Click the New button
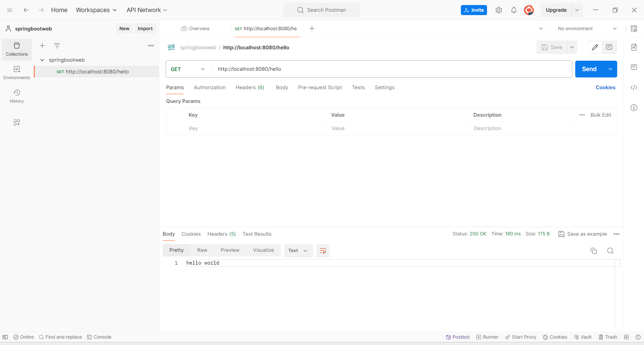The image size is (644, 345). pos(124,28)
